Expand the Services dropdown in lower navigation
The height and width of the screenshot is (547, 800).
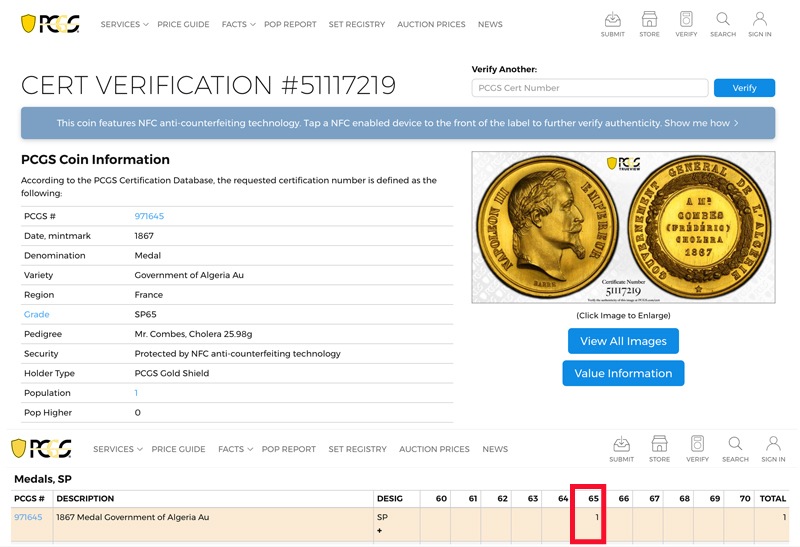click(x=117, y=449)
